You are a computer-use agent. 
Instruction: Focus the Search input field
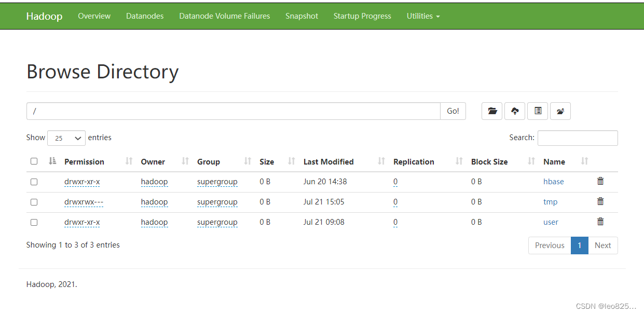click(578, 138)
